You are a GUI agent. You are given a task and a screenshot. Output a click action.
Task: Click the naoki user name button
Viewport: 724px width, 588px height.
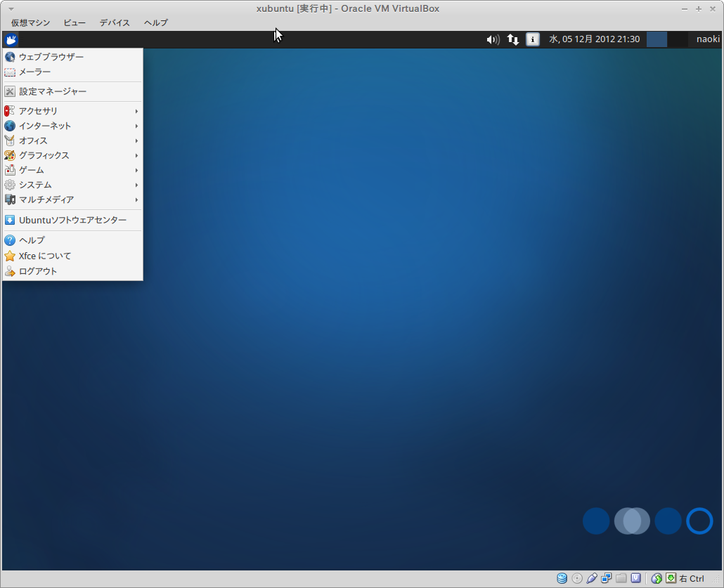tap(708, 40)
